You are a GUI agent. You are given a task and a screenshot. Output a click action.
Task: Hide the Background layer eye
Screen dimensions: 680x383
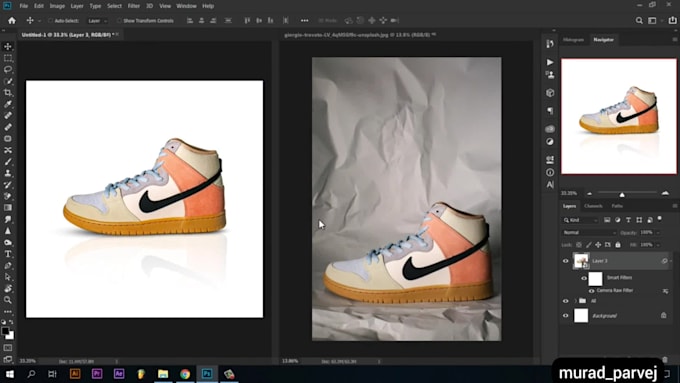(x=566, y=316)
